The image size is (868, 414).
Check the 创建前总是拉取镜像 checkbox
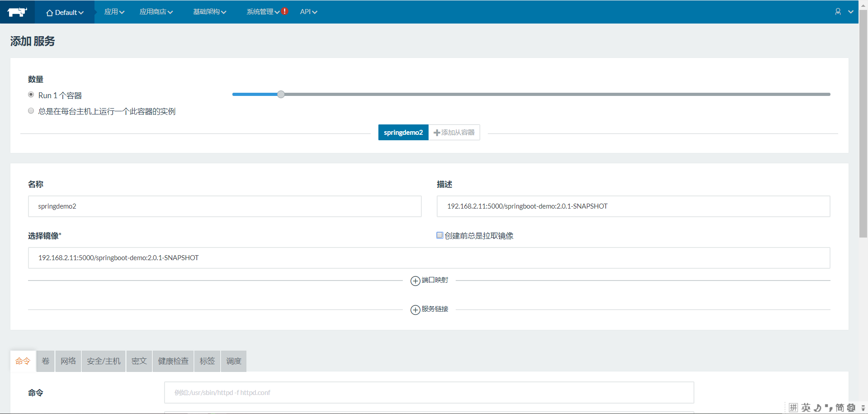[439, 235]
